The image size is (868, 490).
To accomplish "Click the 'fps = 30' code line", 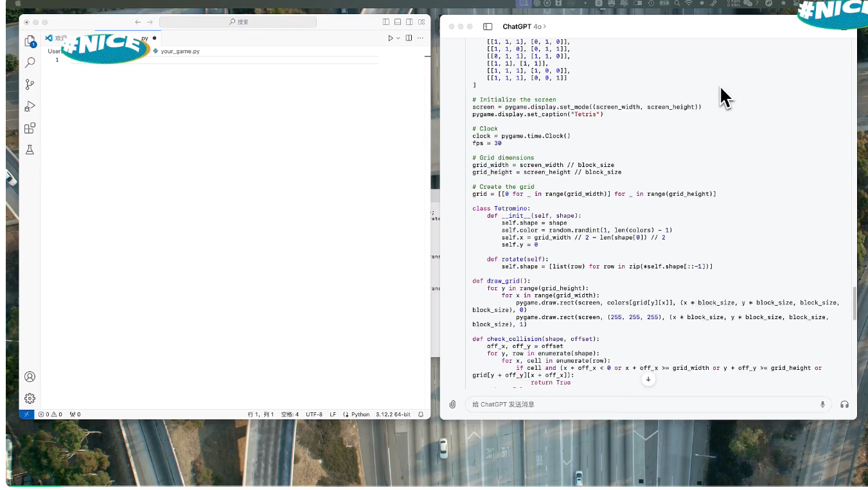I will (487, 143).
